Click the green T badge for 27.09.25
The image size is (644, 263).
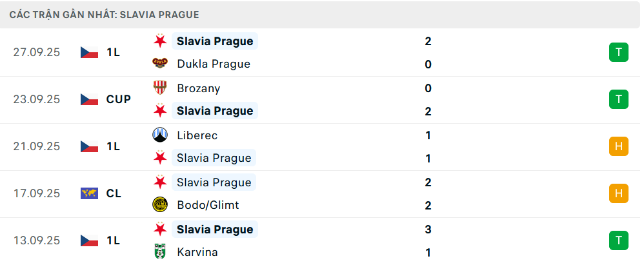[618, 52]
